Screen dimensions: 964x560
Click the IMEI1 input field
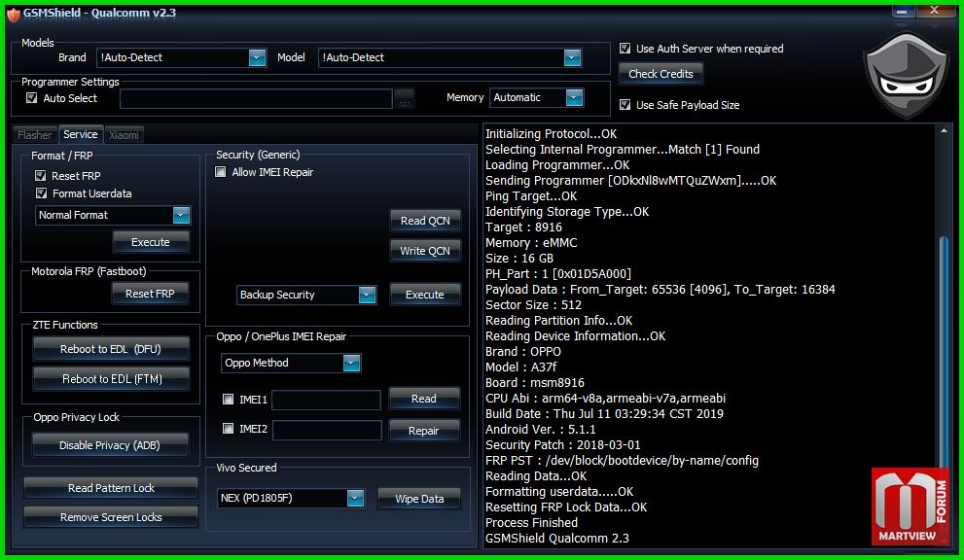327,401
